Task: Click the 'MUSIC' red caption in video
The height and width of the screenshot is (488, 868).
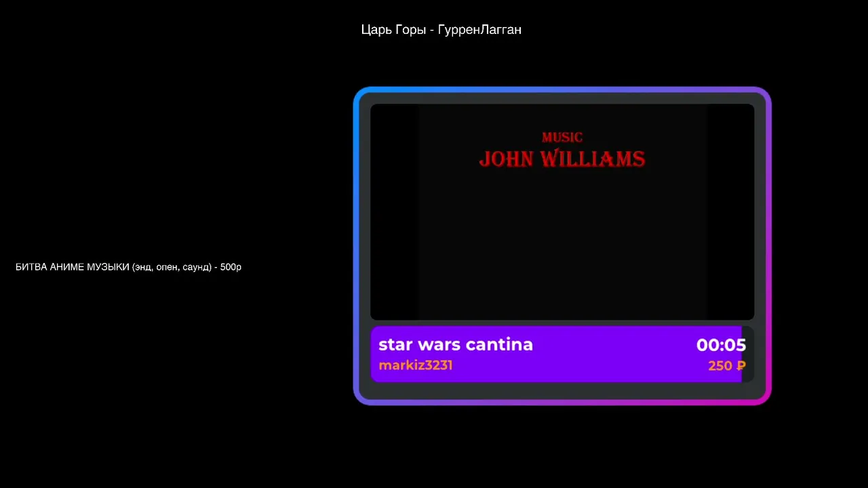Action: (x=562, y=138)
